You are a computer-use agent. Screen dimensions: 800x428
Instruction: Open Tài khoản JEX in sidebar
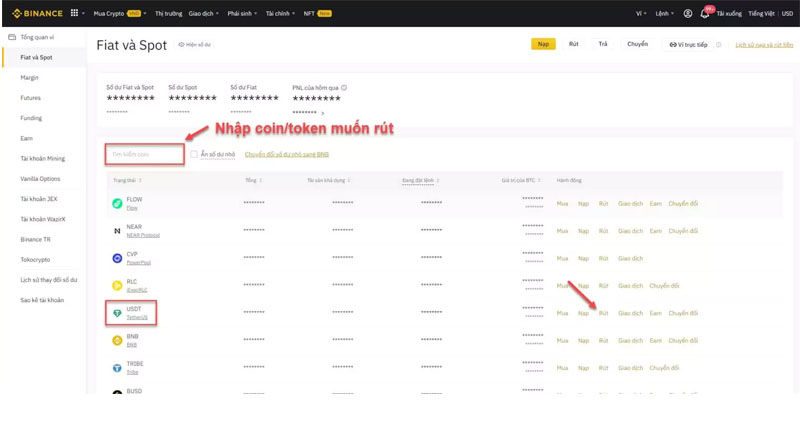[x=39, y=199]
